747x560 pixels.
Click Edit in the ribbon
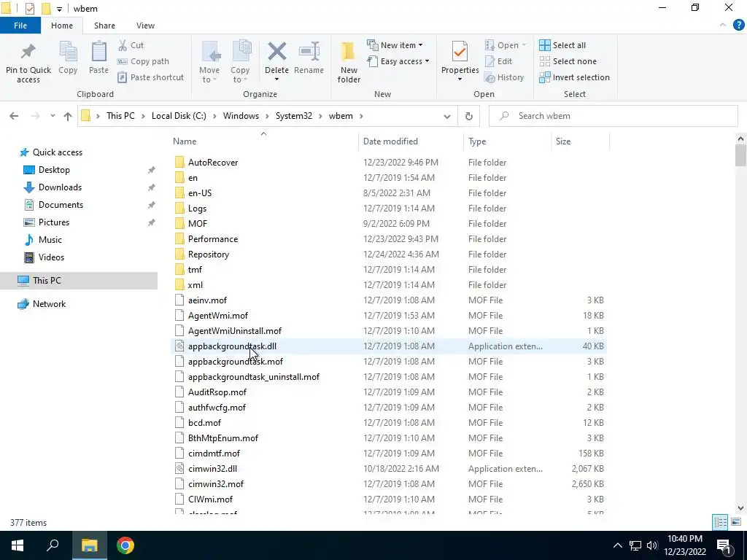point(498,61)
